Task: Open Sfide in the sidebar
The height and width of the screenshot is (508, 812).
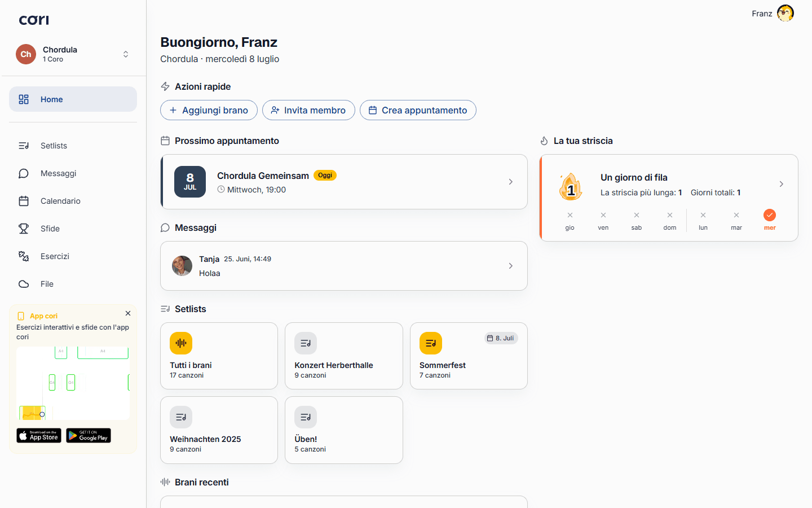Action: [x=73, y=229]
